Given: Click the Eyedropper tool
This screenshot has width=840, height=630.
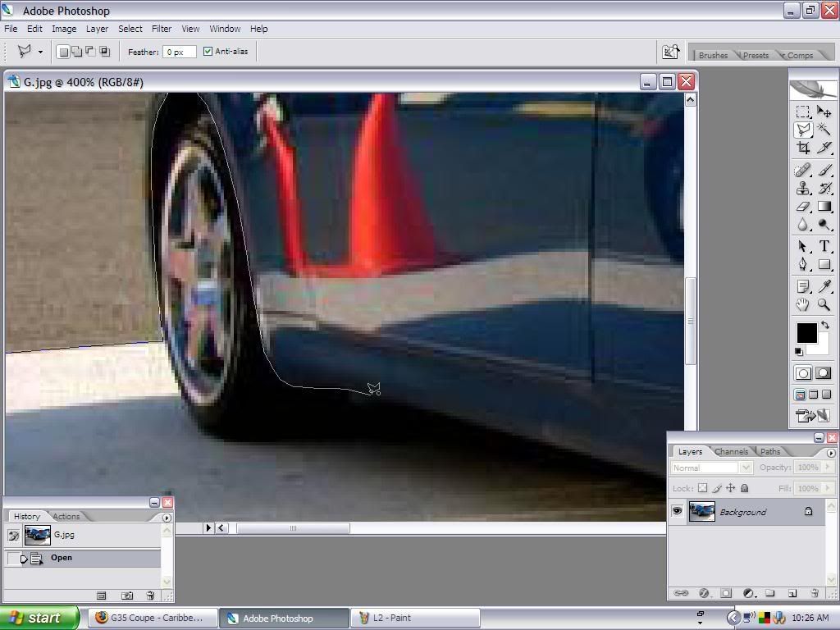Looking at the screenshot, I should tap(824, 286).
